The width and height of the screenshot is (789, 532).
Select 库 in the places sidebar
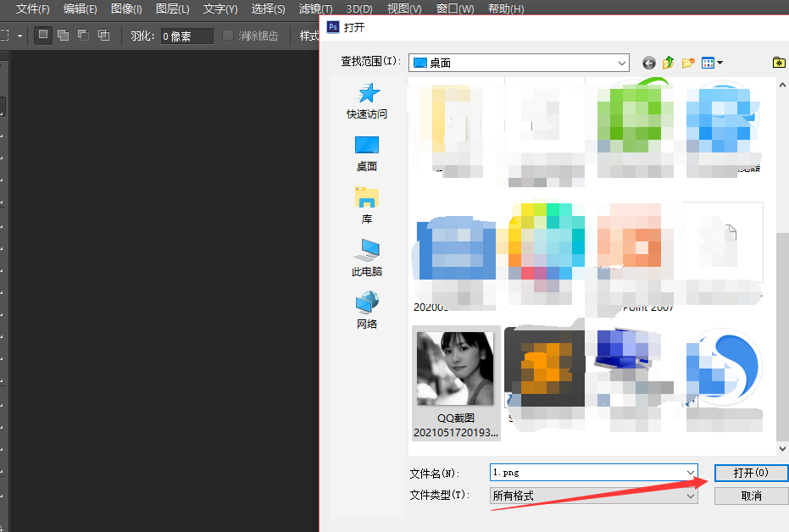coord(367,206)
